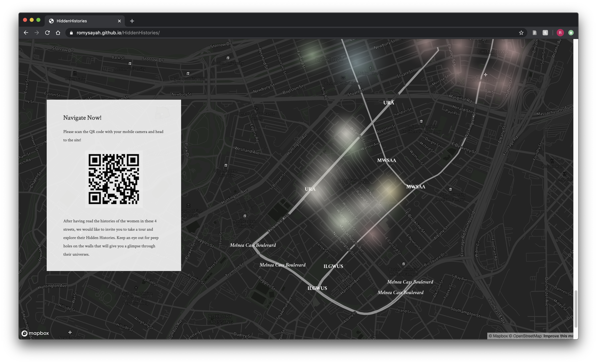The height and width of the screenshot is (364, 597).
Task: Click the Improve this map link
Action: point(558,336)
